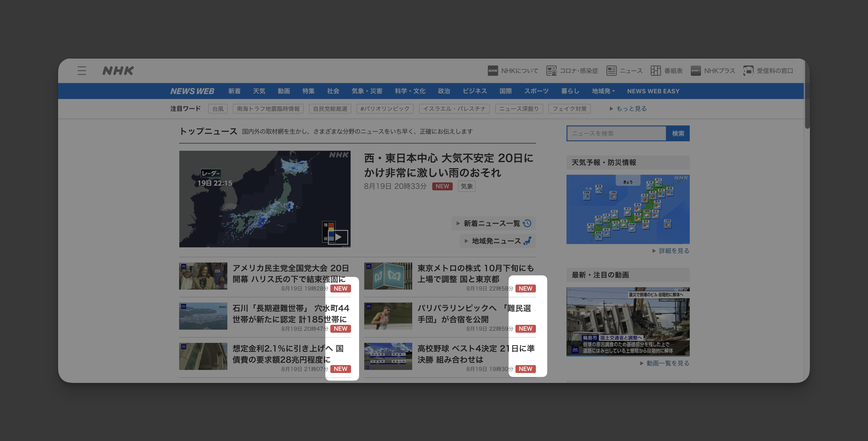Open パリパラリンピック 難民選手団 article
Screen dimensions: 868x441
tap(474, 314)
